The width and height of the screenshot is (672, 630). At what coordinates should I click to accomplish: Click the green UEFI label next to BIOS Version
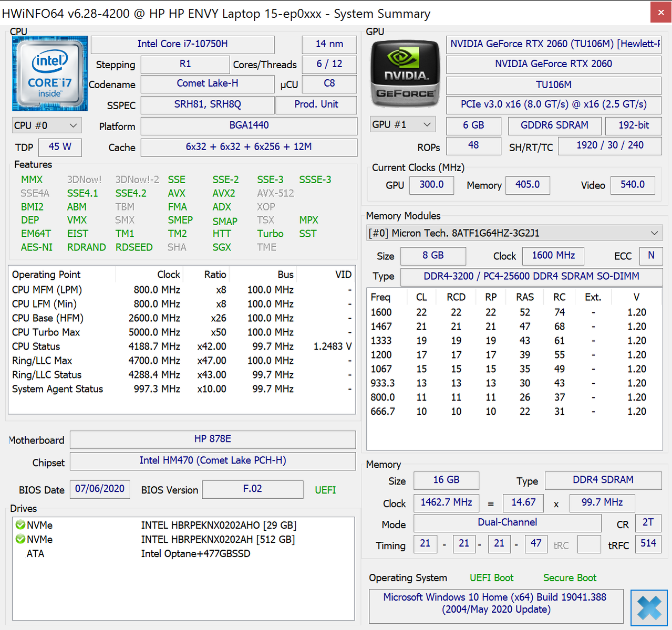pyautogui.click(x=325, y=490)
